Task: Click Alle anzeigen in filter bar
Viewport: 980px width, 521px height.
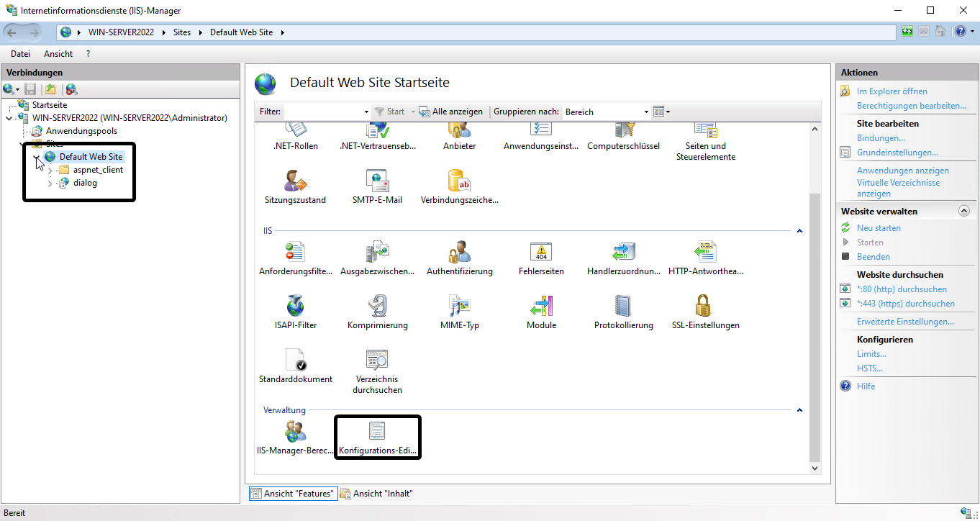Action: [x=451, y=112]
